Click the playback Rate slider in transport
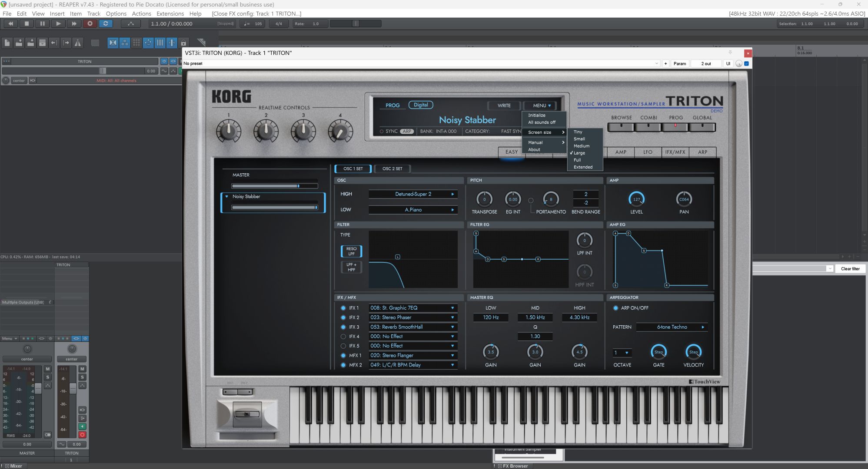Viewport: 868px width, 469px height. click(356, 24)
